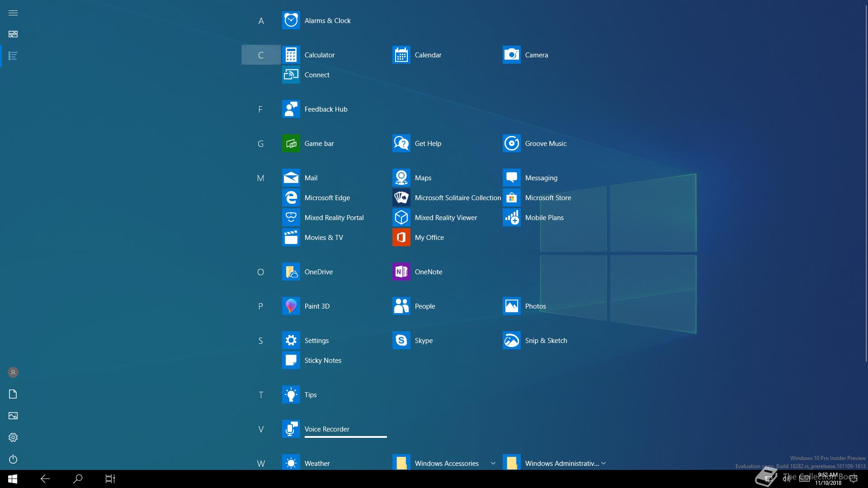Image resolution: width=868 pixels, height=488 pixels.
Task: Expand the Start hamburger menu
Action: [x=13, y=13]
